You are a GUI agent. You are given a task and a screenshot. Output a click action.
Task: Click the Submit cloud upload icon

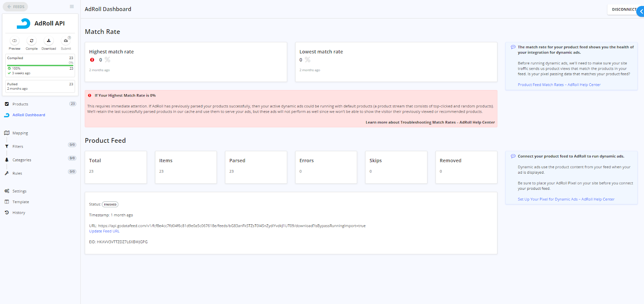pyautogui.click(x=66, y=41)
